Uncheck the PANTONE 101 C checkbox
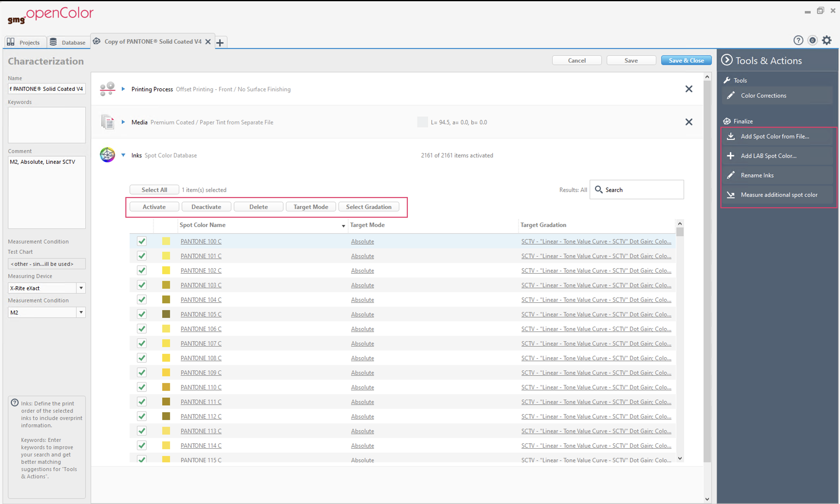Viewport: 840px width, 504px height. pyautogui.click(x=142, y=256)
